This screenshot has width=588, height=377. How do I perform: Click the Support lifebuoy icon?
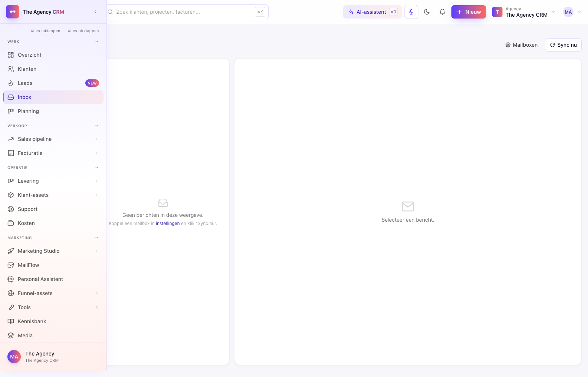coord(11,209)
